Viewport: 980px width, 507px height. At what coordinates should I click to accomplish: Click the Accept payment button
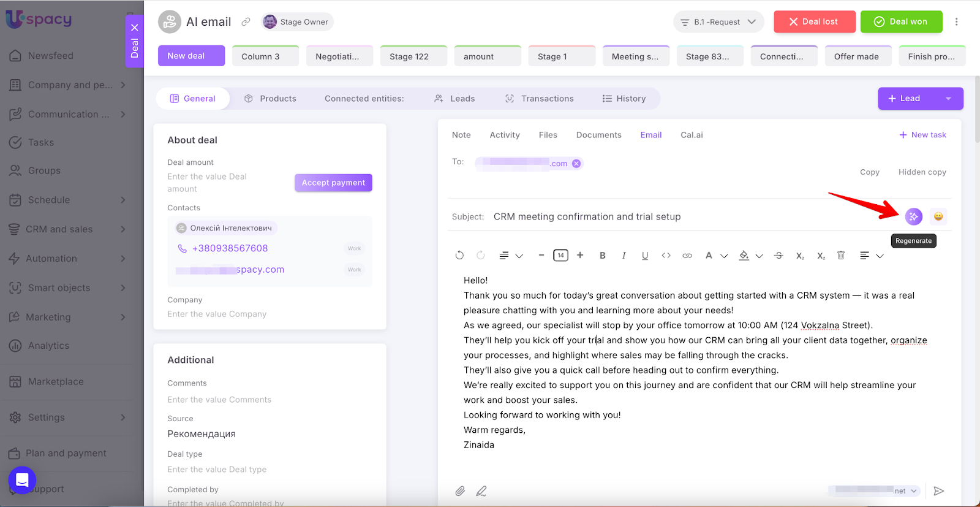click(x=333, y=183)
